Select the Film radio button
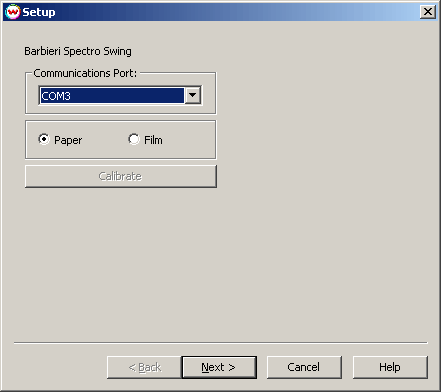Viewport: 441px width, 392px height. coord(134,139)
